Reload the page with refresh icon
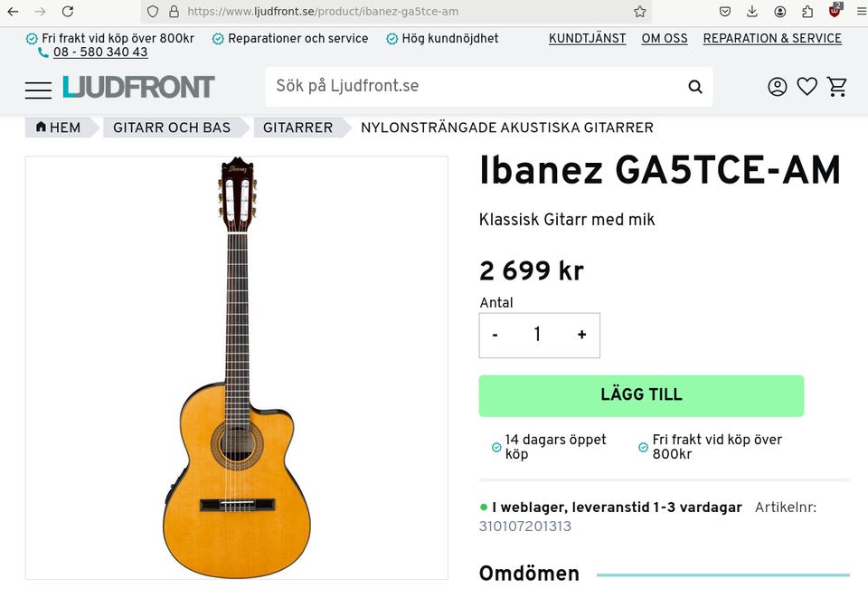The height and width of the screenshot is (598, 868). coord(69,12)
